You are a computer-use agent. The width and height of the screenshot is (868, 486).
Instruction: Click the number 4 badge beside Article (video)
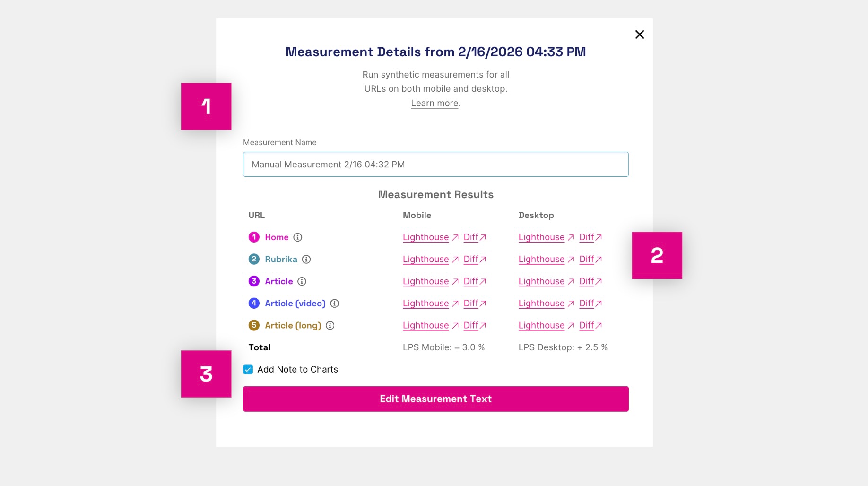tap(254, 304)
